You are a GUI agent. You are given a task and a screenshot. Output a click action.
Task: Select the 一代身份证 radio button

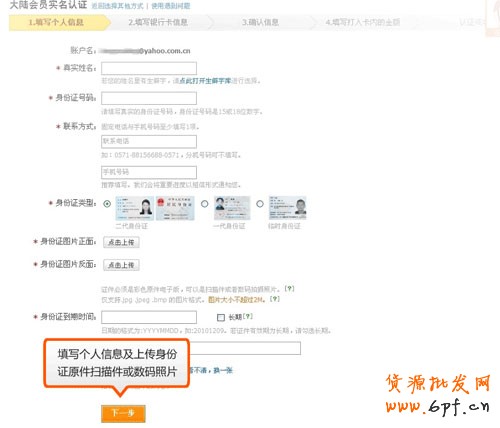point(205,204)
